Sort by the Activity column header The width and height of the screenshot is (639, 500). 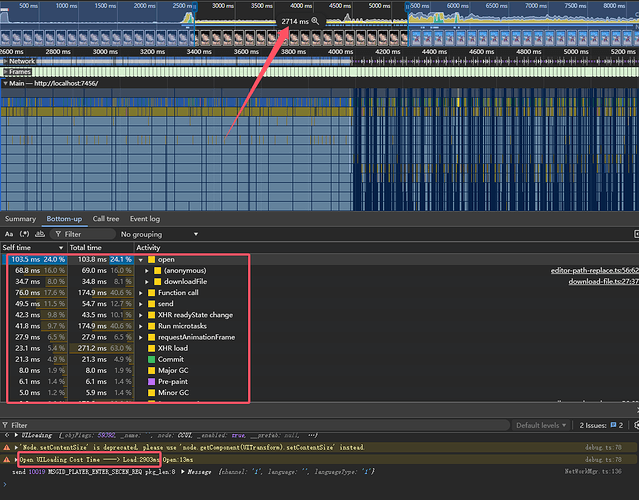click(148, 247)
